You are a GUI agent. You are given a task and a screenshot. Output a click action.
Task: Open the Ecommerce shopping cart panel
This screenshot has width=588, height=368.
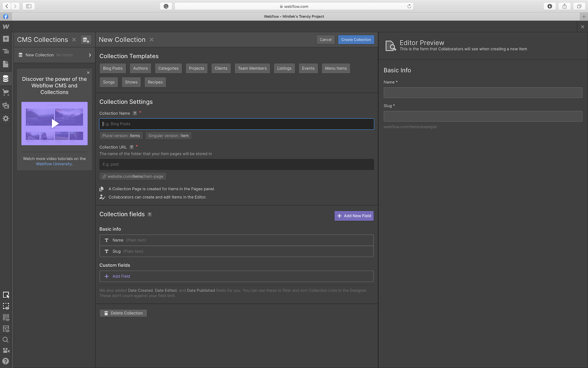click(x=6, y=92)
